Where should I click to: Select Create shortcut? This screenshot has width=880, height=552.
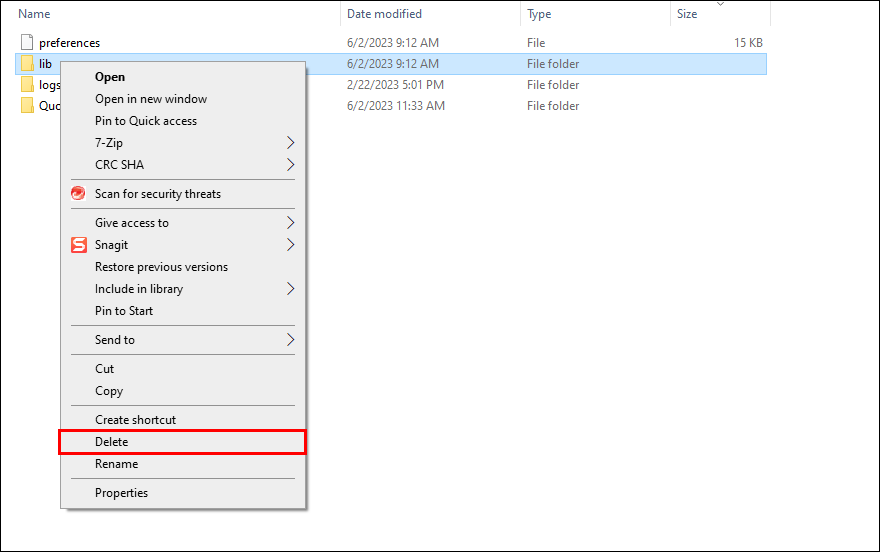[135, 420]
